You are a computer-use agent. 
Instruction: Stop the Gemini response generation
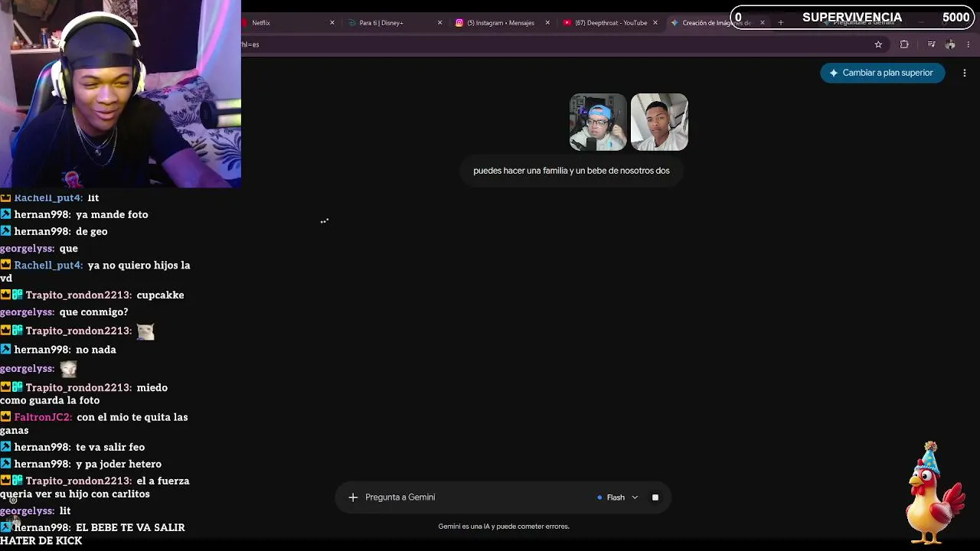point(655,497)
